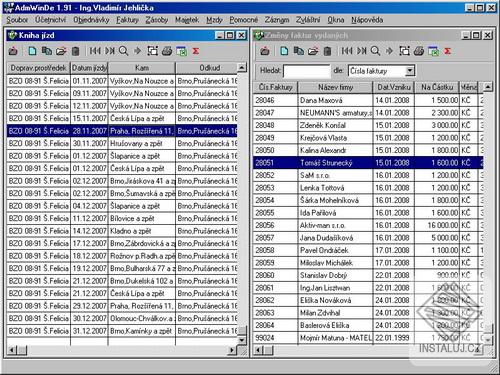Select invoice row 'Dana Maxová'
Viewport: 500px width, 375px height.
tap(368, 100)
